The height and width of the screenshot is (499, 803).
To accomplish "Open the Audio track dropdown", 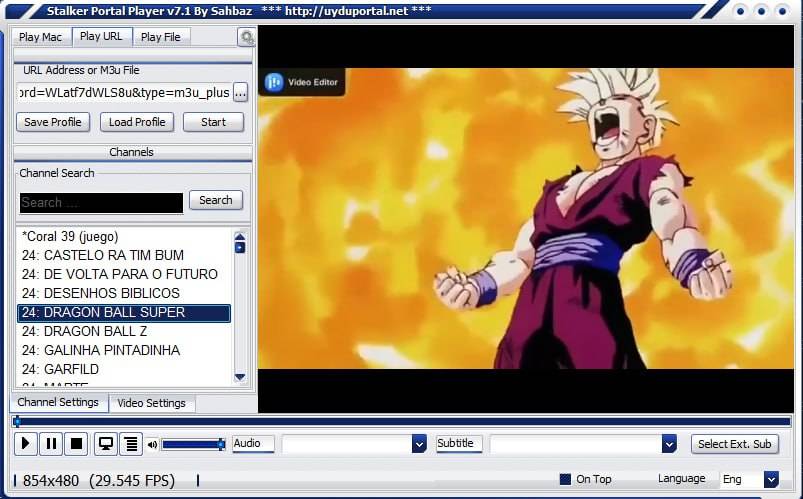I will point(419,444).
